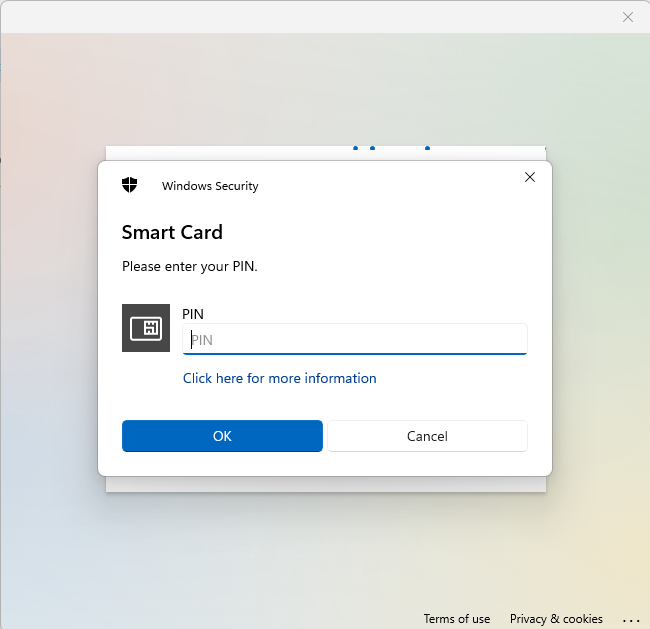
Task: Open the Terms of use link
Action: pyautogui.click(x=457, y=619)
